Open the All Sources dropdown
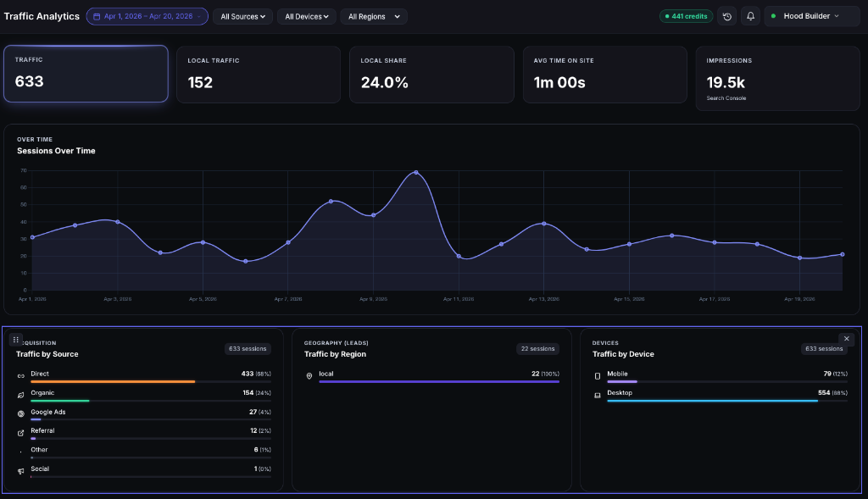This screenshot has height=499, width=868. point(242,16)
